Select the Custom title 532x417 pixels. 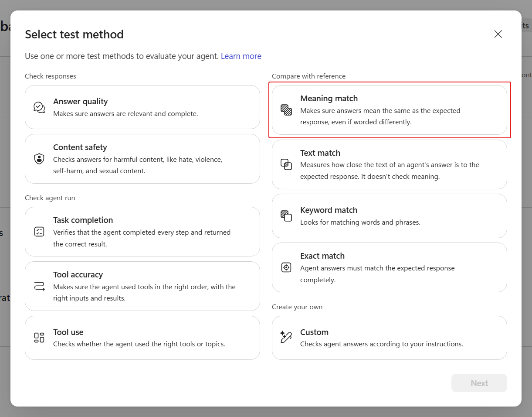(x=314, y=332)
